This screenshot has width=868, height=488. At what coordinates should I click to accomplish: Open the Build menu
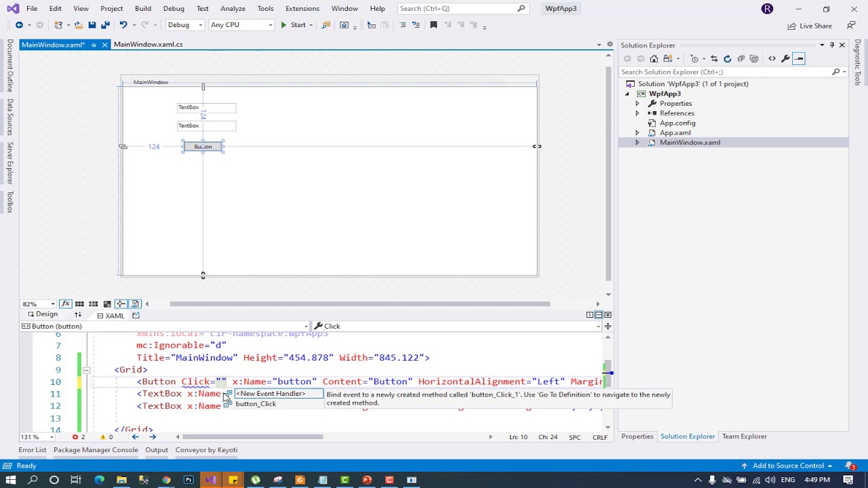(142, 8)
